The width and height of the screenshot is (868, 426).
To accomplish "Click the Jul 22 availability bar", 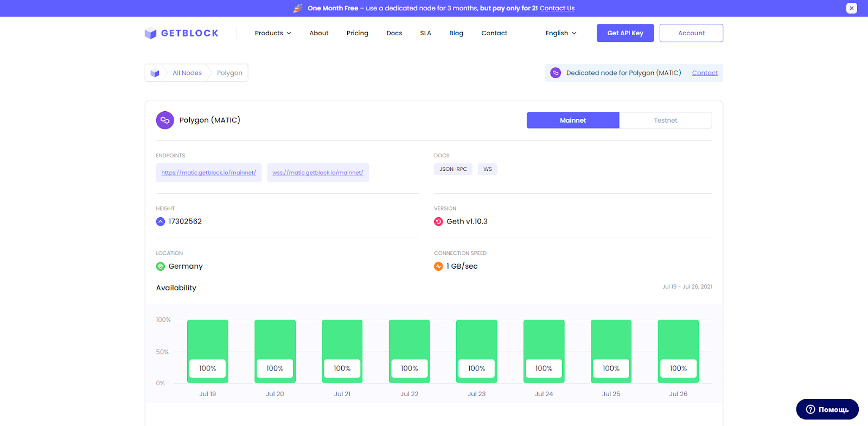I will coord(410,351).
